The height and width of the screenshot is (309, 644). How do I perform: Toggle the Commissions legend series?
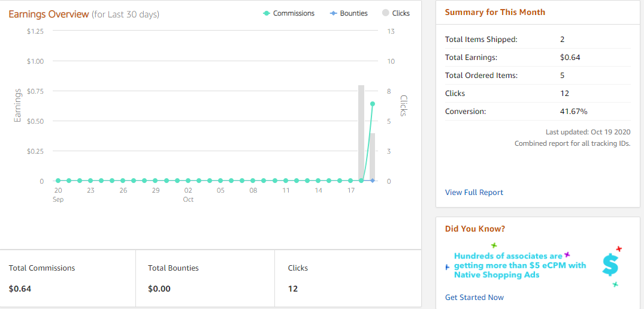point(288,13)
